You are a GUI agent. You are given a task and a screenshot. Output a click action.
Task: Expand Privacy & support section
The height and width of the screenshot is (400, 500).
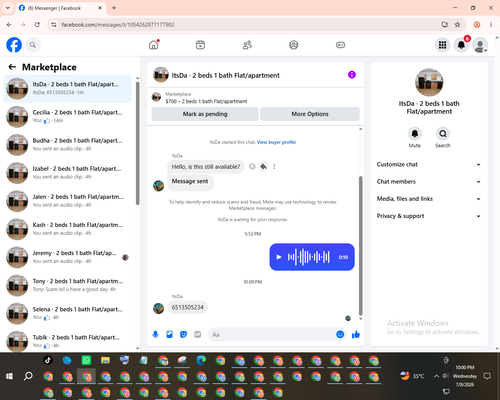click(429, 216)
